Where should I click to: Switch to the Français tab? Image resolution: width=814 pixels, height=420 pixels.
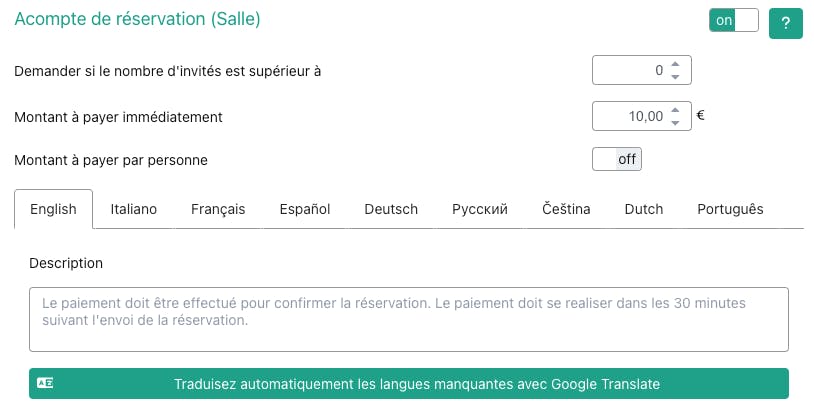pyautogui.click(x=218, y=209)
